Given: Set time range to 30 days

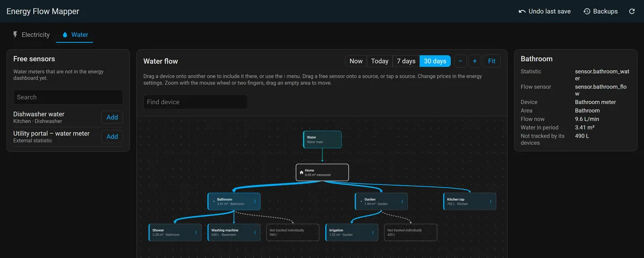Looking at the screenshot, I should (x=435, y=61).
